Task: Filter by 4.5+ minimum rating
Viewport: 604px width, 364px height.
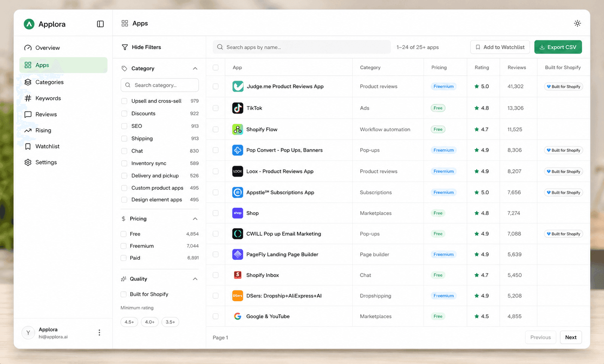Action: (x=129, y=322)
